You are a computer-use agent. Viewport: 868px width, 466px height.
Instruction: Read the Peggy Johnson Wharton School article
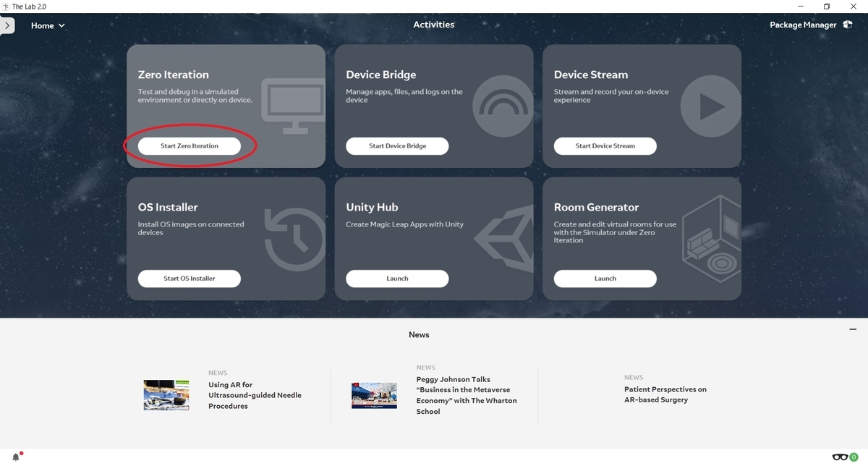pyautogui.click(x=467, y=395)
